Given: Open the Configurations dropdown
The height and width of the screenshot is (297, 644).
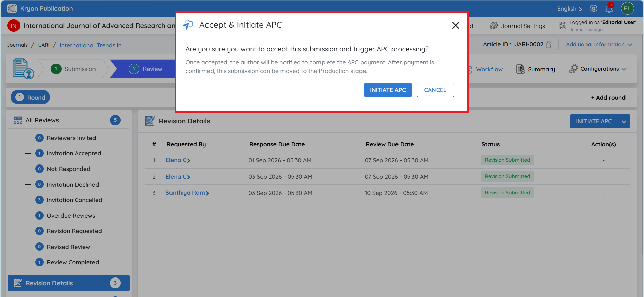Looking at the screenshot, I should (598, 69).
